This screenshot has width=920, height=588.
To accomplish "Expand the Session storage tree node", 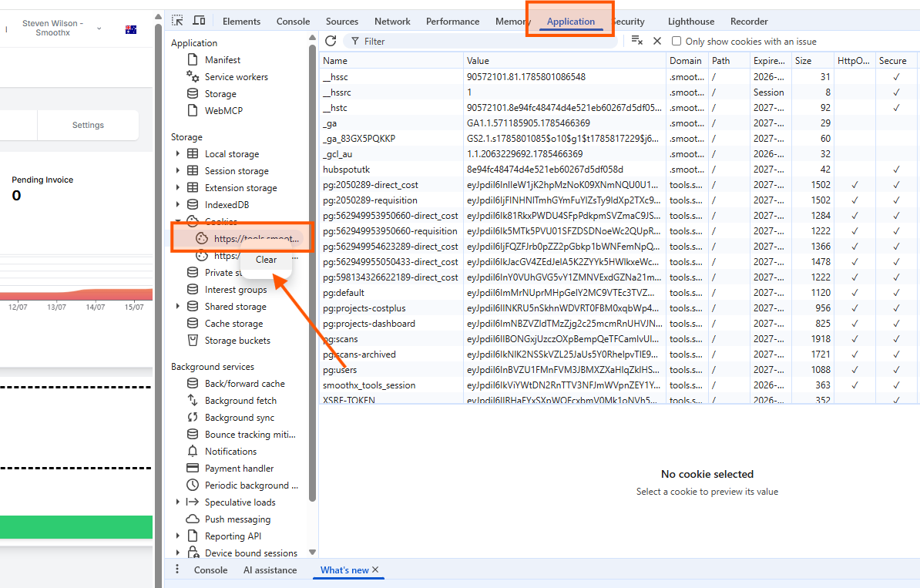I will (178, 171).
